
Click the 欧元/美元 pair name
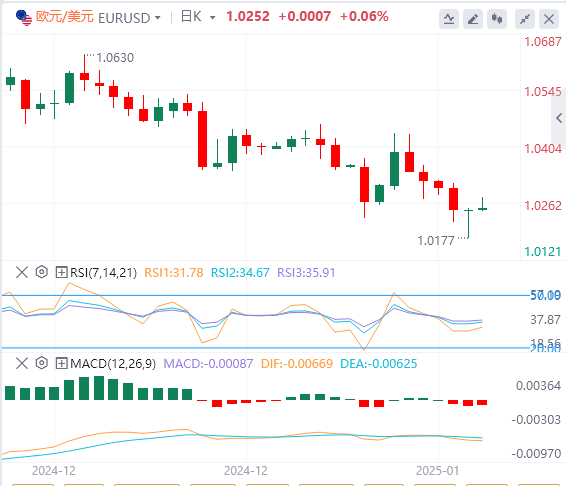65,17
